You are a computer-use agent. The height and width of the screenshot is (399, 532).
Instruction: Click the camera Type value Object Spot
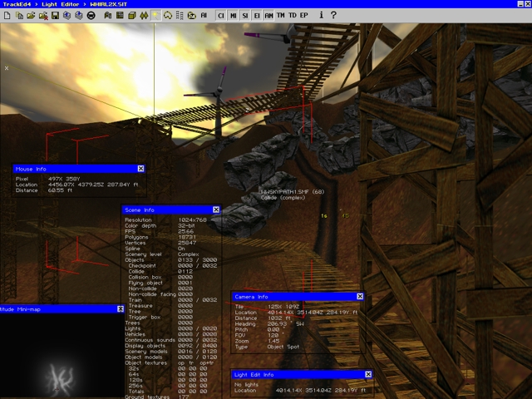(x=283, y=347)
